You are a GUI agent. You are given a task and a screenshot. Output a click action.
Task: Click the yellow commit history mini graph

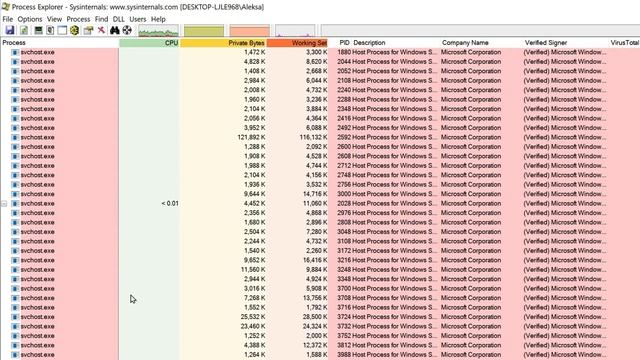click(204, 31)
